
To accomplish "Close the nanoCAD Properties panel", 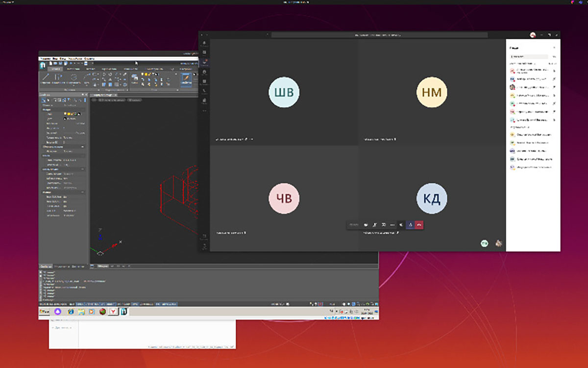I will pos(86,94).
